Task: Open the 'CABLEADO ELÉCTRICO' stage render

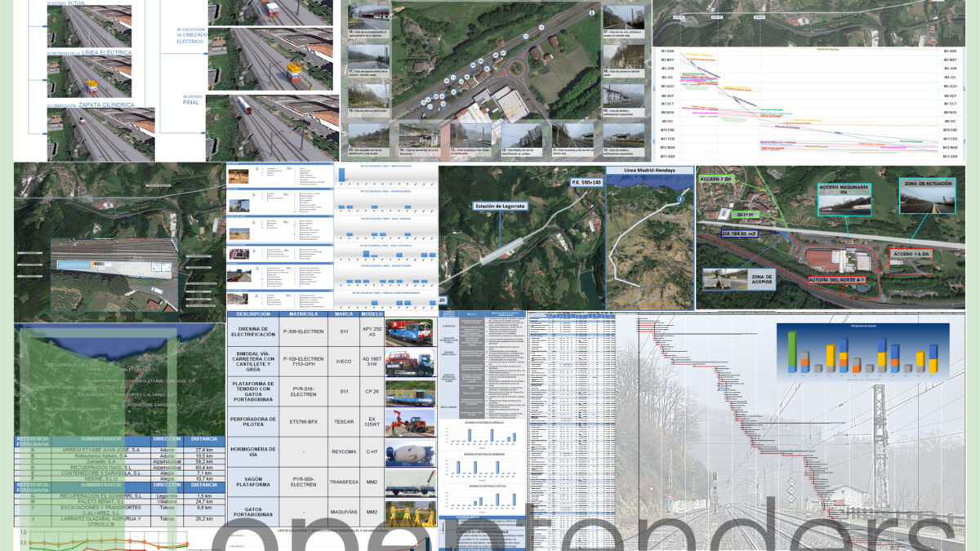Action: [x=269, y=57]
